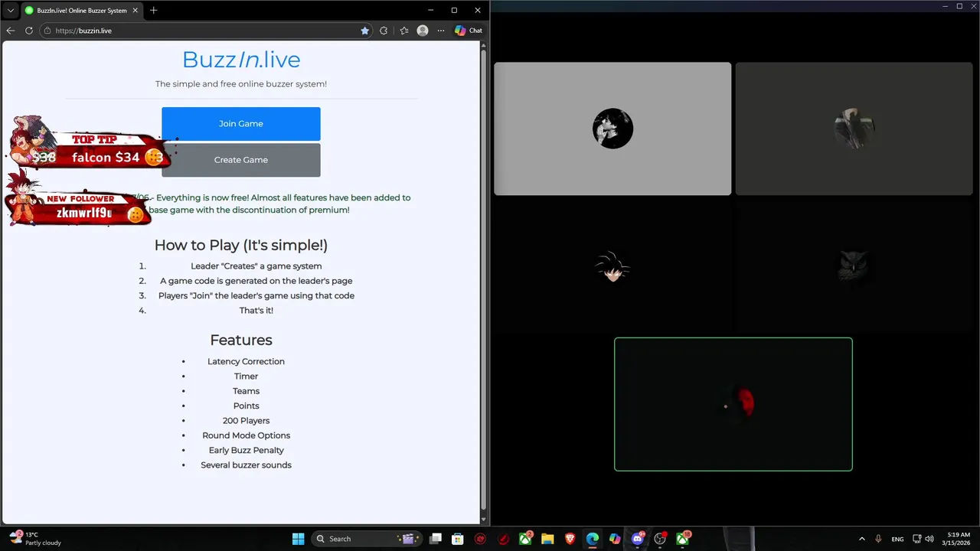Image resolution: width=980 pixels, height=551 pixels.
Task: Select the gray-tile participant avatar in call
Action: coord(612,129)
